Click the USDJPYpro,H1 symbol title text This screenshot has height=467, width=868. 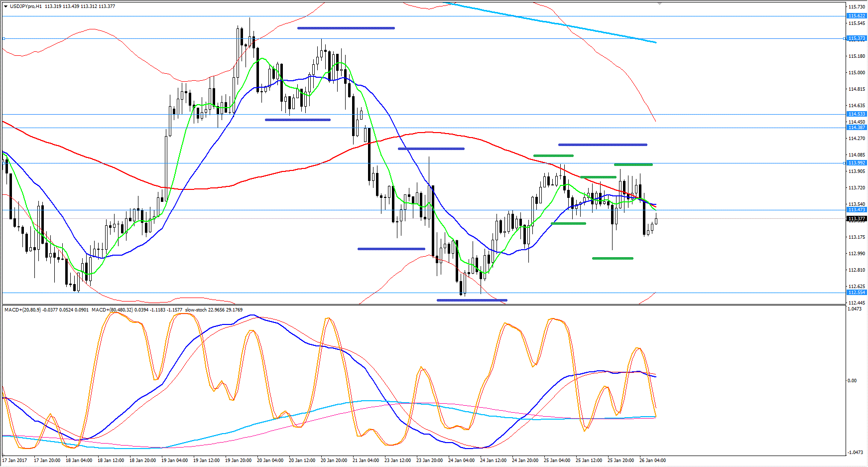tap(26, 6)
